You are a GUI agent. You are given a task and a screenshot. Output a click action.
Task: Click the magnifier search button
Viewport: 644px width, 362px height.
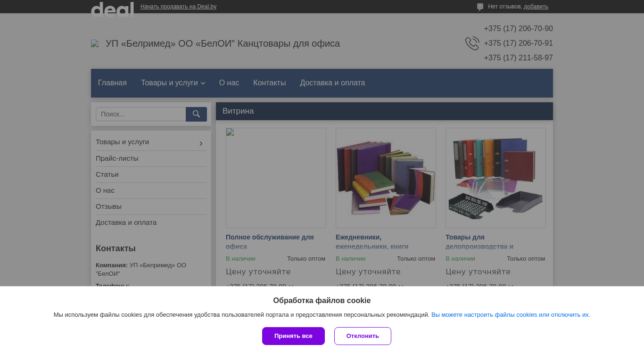click(196, 114)
